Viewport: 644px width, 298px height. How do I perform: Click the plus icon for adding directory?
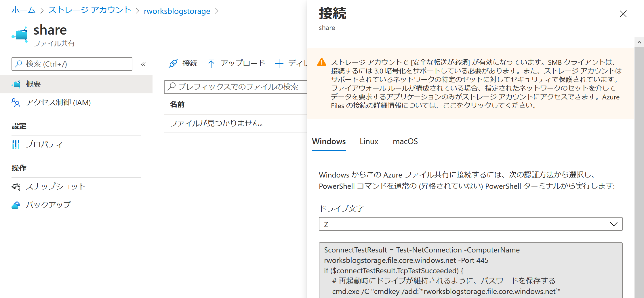(279, 63)
